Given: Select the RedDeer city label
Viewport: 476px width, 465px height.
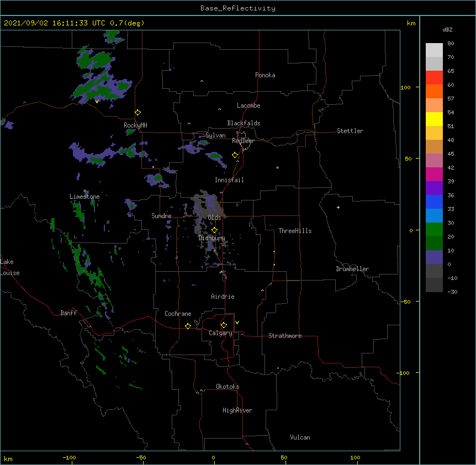Looking at the screenshot, I should [x=243, y=141].
